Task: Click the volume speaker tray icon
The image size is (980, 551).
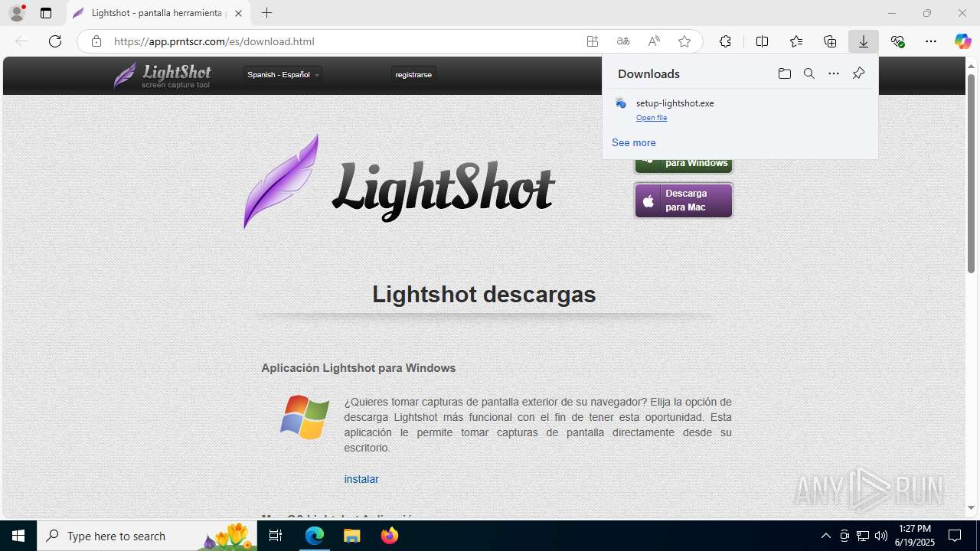Action: [880, 536]
